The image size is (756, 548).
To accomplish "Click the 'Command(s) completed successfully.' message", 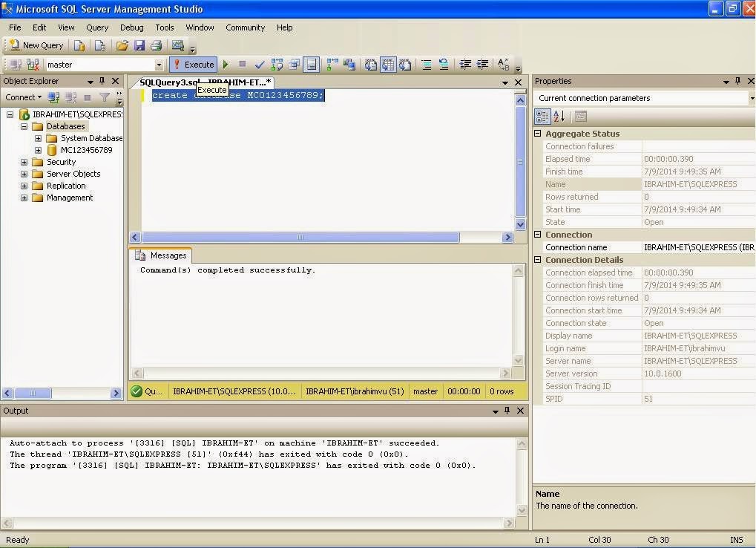I will point(228,270).
